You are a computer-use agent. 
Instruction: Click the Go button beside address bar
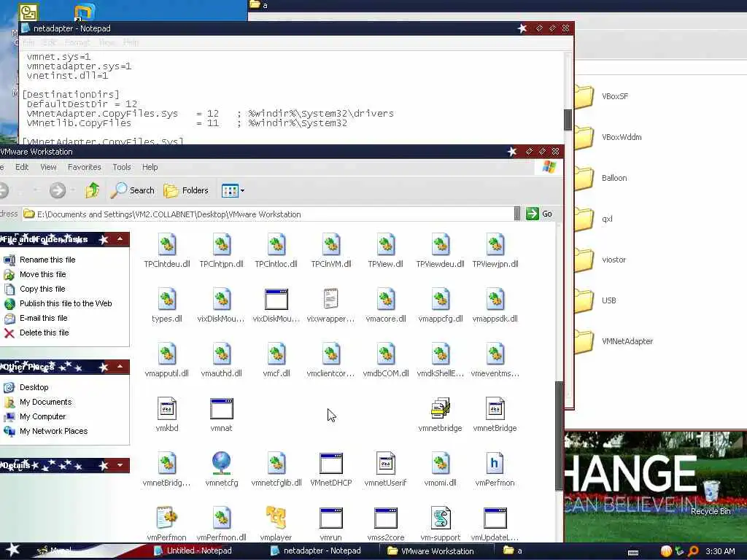pyautogui.click(x=539, y=214)
